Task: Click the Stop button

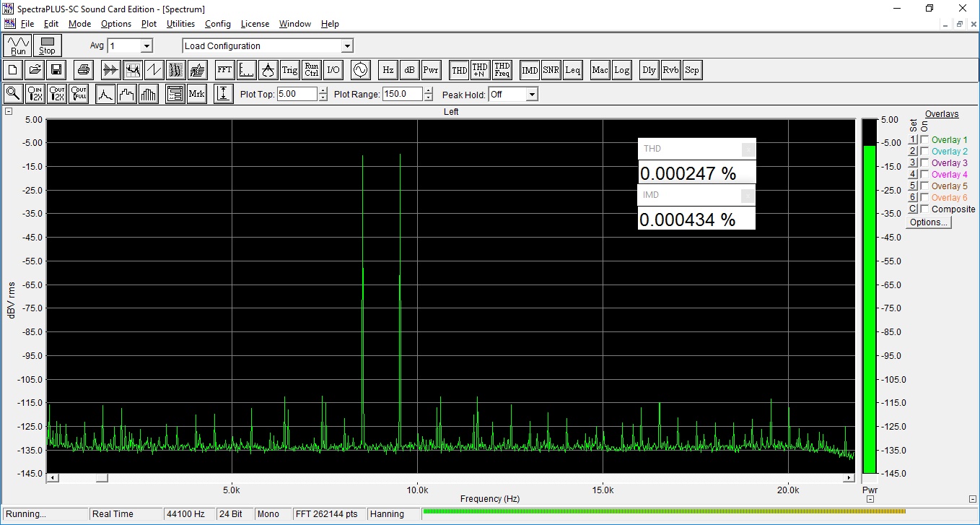Action: click(x=47, y=45)
